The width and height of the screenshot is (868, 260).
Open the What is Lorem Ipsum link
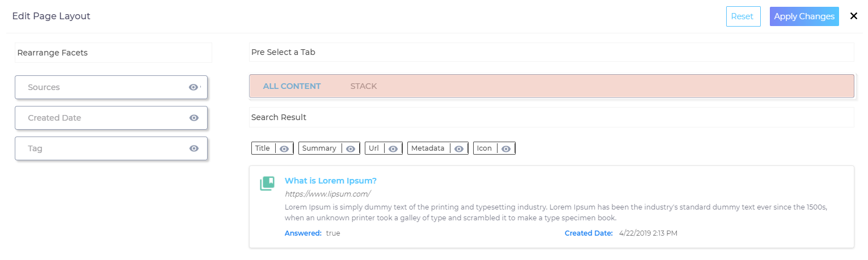click(x=330, y=181)
